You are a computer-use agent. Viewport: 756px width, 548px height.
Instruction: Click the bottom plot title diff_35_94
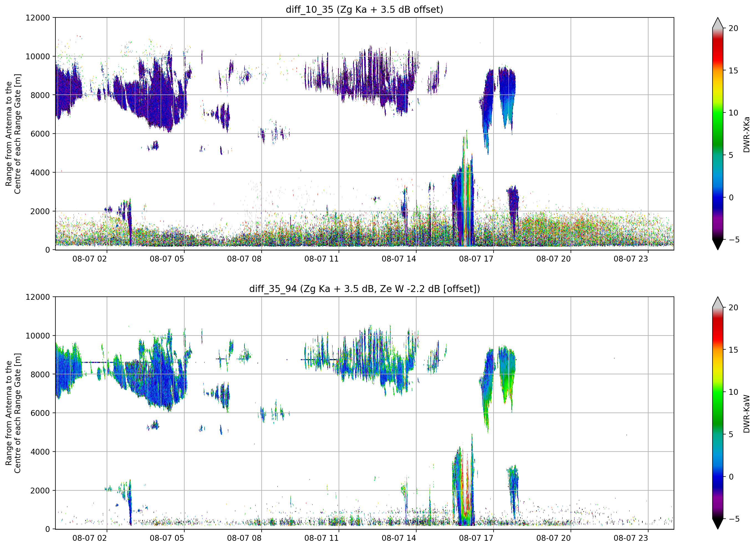click(x=364, y=289)
